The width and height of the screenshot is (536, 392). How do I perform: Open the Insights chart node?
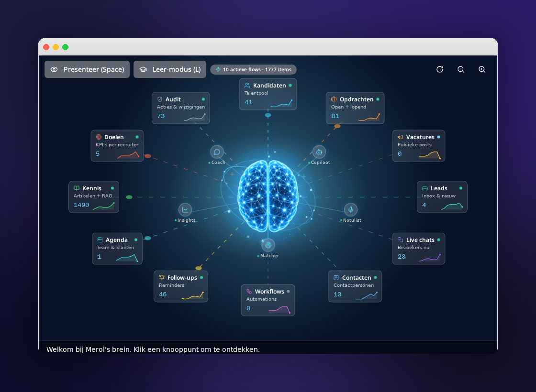pos(185,210)
